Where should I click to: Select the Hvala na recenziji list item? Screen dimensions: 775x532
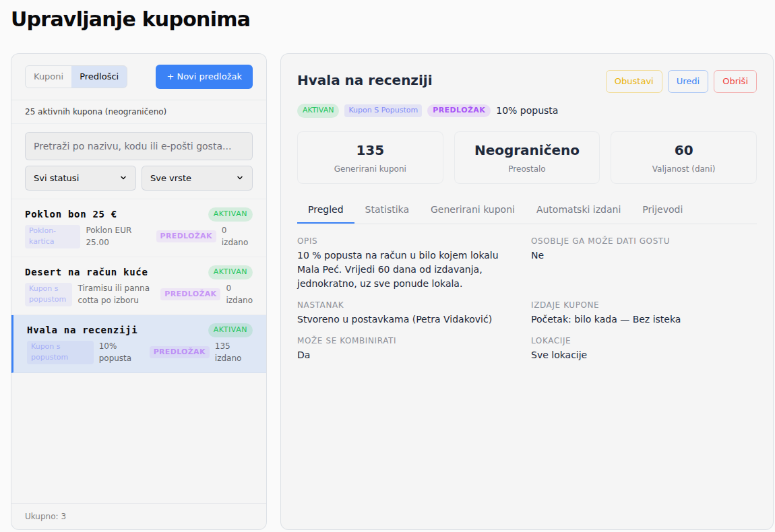point(139,344)
